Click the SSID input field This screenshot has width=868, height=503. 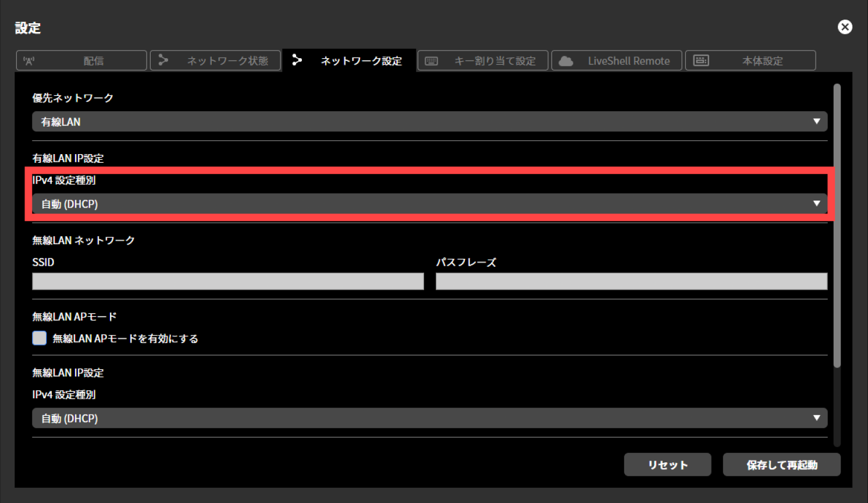[x=227, y=281]
